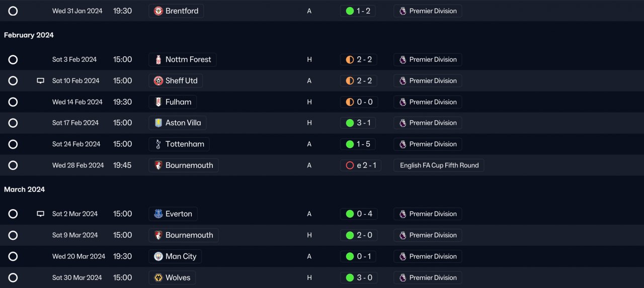Click the March 2024 section header
The image size is (644, 288).
24,189
